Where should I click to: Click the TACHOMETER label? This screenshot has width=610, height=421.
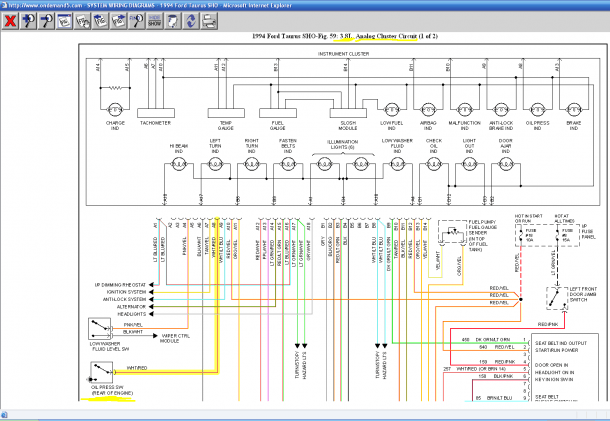pyautogui.click(x=155, y=123)
